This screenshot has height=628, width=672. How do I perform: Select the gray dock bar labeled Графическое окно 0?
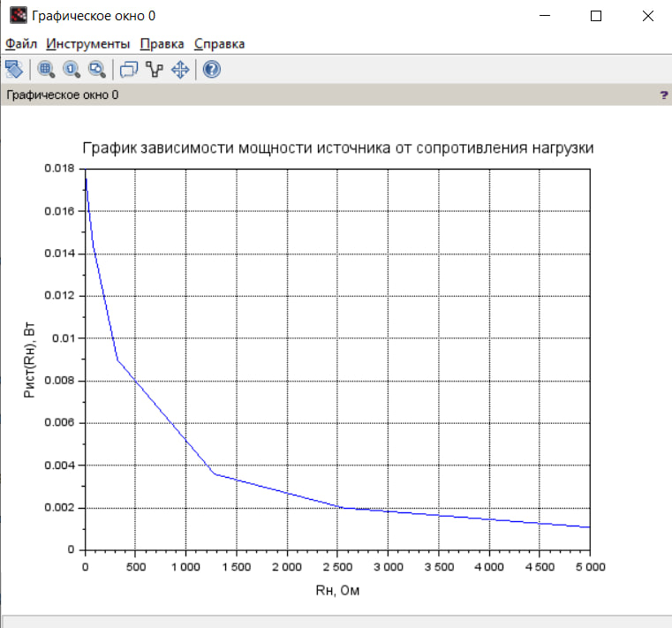pyautogui.click(x=336, y=95)
